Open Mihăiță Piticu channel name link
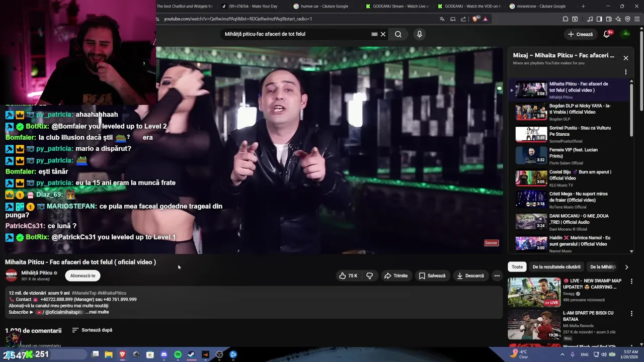 37,273
